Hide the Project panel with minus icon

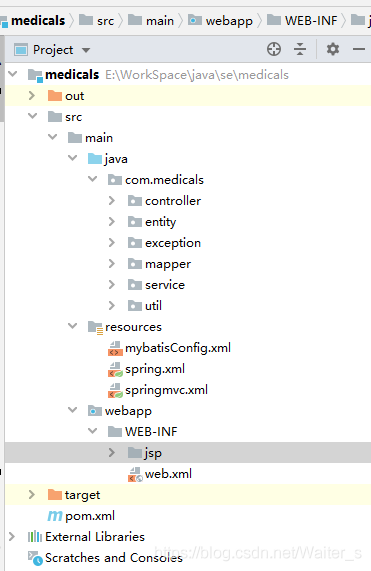click(x=359, y=49)
